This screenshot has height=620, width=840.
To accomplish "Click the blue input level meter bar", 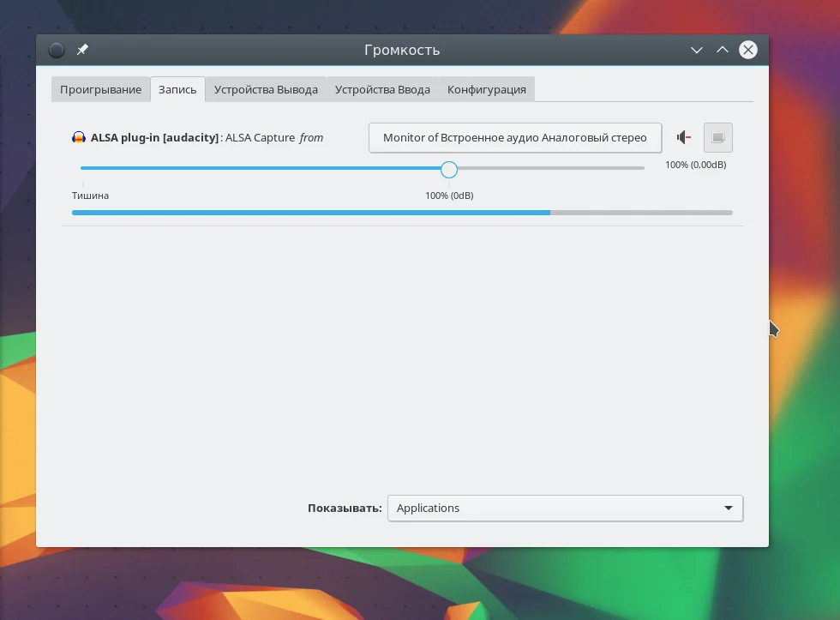I will (x=402, y=213).
